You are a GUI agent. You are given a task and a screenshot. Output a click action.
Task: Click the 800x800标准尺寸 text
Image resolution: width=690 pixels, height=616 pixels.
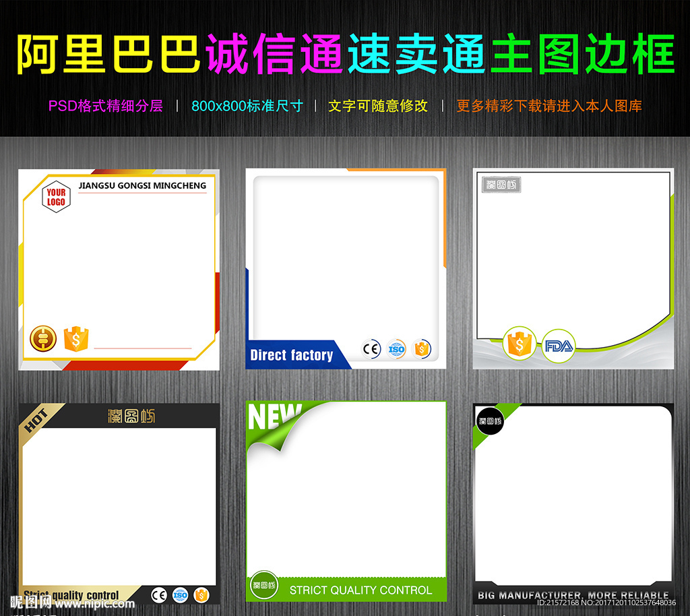247,106
